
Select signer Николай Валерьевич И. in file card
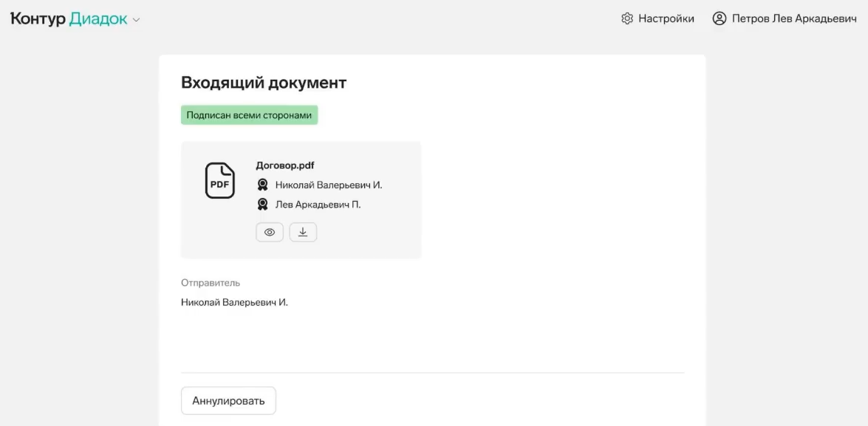coord(329,185)
